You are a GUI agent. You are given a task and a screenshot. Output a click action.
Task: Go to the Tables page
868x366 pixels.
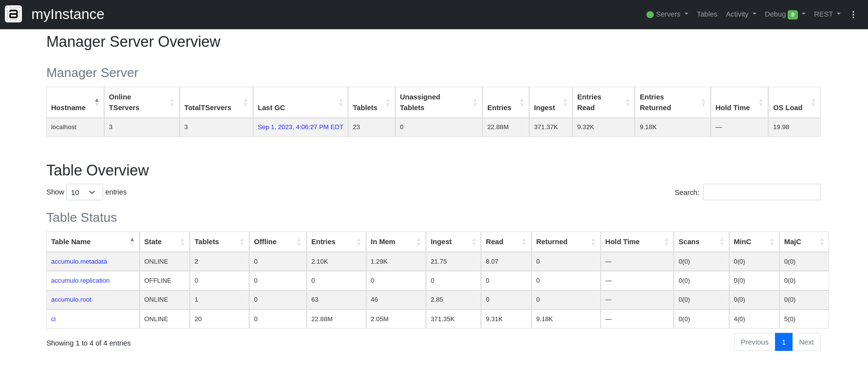tap(706, 14)
